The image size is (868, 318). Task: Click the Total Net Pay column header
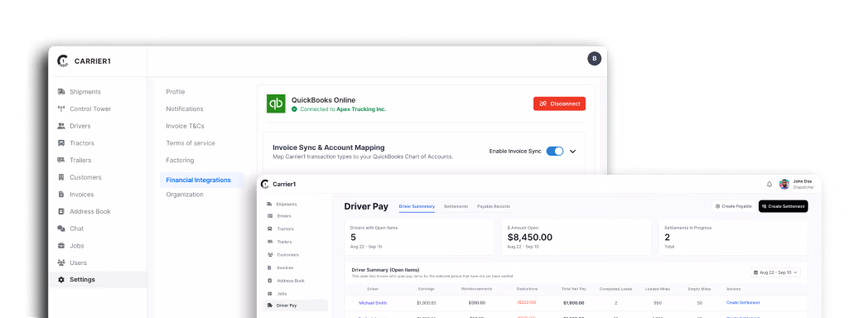point(573,289)
